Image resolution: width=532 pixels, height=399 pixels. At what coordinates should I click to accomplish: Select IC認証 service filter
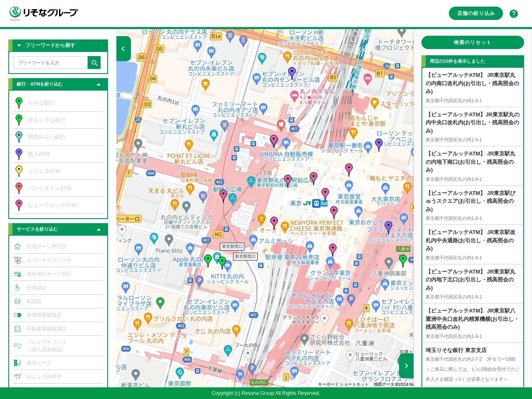tap(58, 301)
